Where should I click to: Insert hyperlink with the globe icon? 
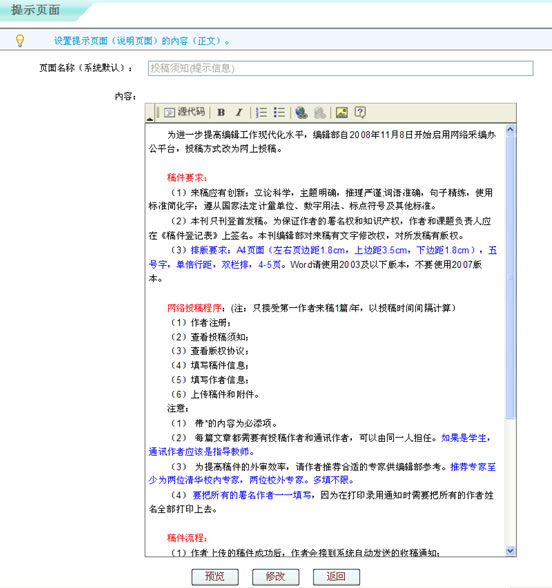[302, 112]
